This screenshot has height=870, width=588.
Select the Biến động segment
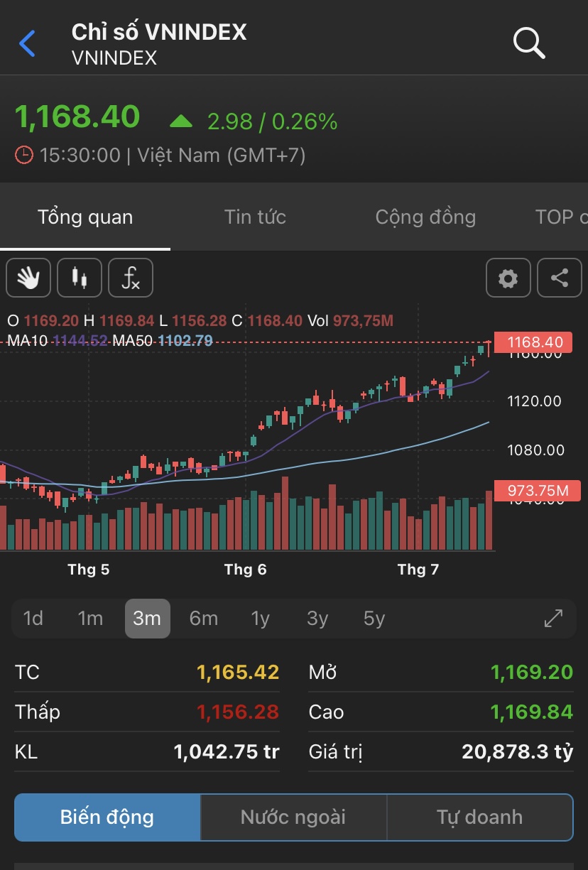[107, 817]
